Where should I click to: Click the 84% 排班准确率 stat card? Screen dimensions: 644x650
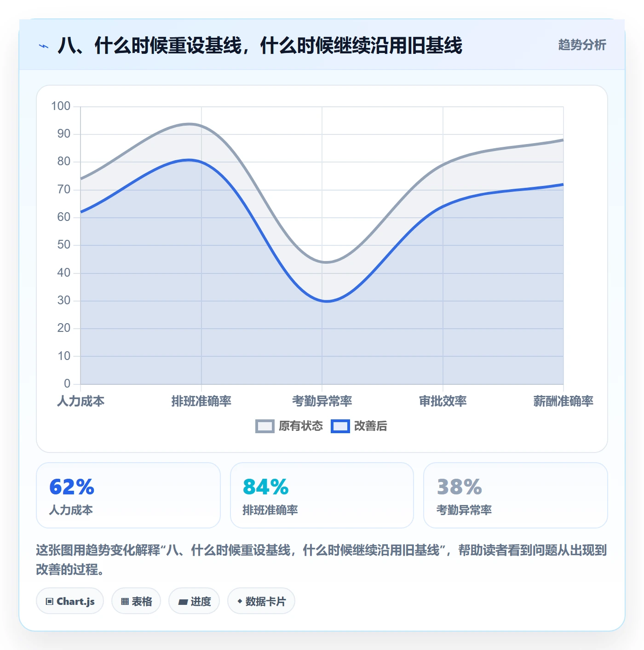coord(322,495)
